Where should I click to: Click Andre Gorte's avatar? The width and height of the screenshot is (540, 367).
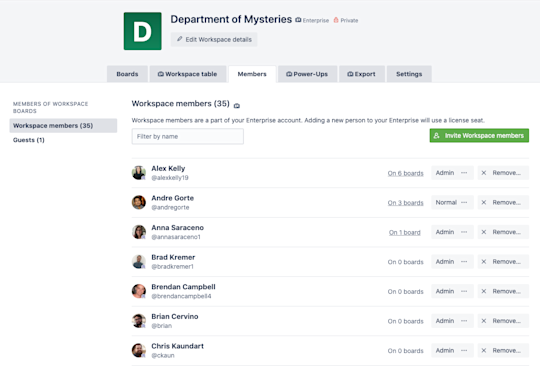click(x=139, y=202)
